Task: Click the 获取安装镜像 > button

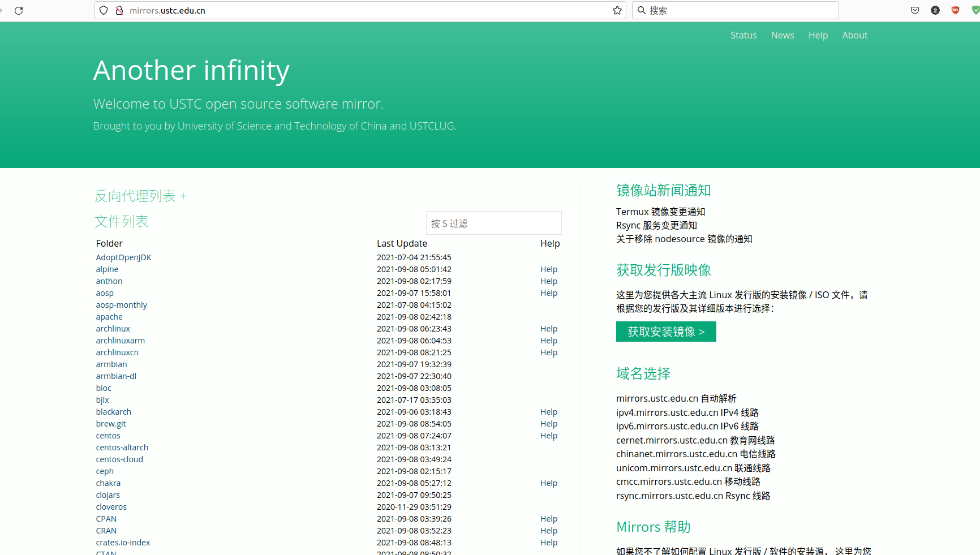Action: [666, 332]
